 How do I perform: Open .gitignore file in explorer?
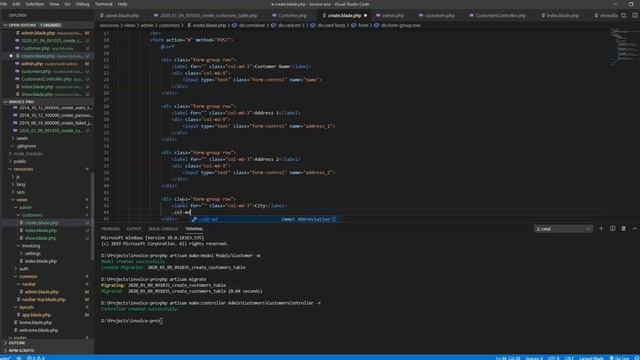[27, 146]
